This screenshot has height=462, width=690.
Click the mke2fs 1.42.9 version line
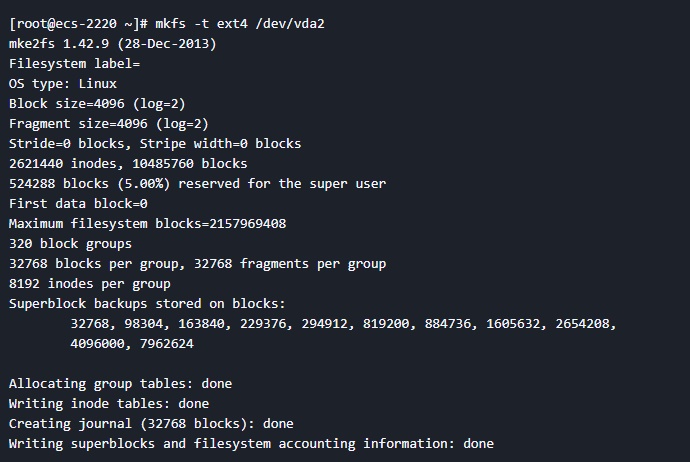tap(113, 44)
